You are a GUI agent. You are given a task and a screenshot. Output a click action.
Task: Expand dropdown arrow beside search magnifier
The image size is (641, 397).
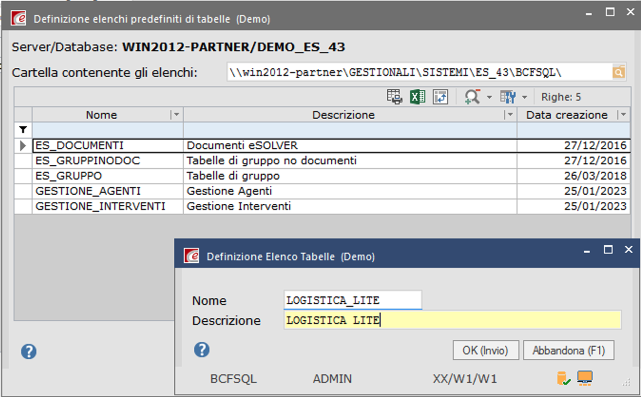(489, 97)
